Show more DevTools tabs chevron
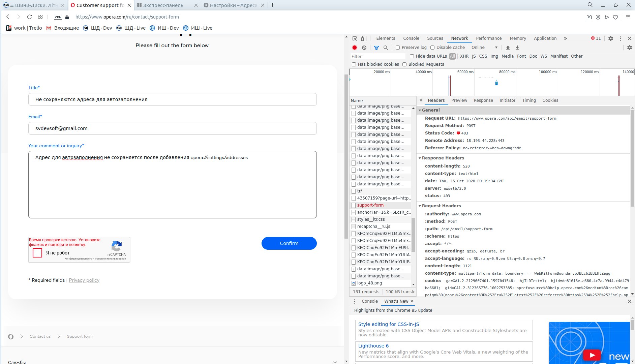 (x=565, y=38)
